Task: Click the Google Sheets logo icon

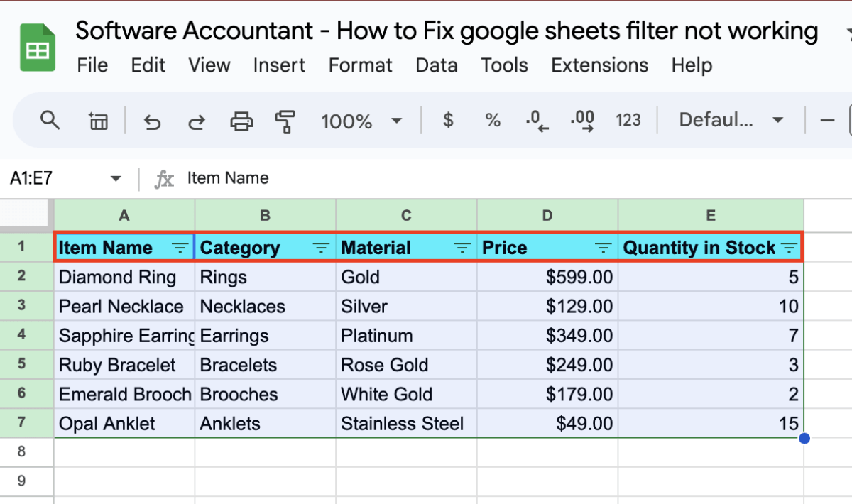Action: tap(38, 48)
